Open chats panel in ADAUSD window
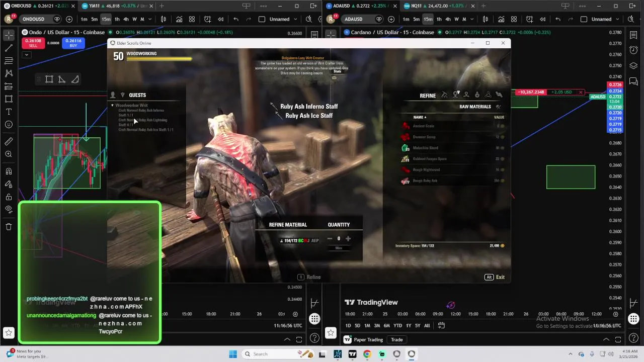Viewport: 644px width, 362px height. 633,81
